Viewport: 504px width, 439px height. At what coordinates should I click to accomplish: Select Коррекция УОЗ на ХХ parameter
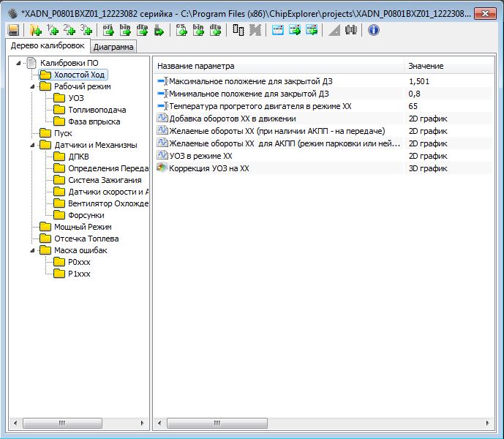point(209,168)
